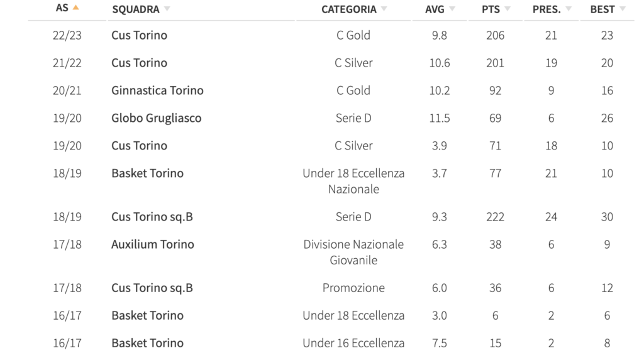Click the sort arrow beside AVG

452,9
